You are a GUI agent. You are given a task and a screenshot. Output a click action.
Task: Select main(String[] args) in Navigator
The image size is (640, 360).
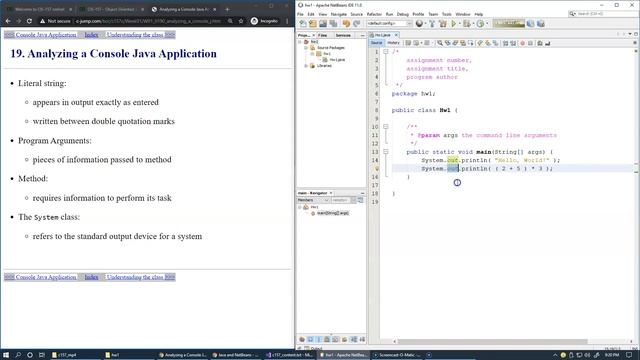click(x=333, y=213)
